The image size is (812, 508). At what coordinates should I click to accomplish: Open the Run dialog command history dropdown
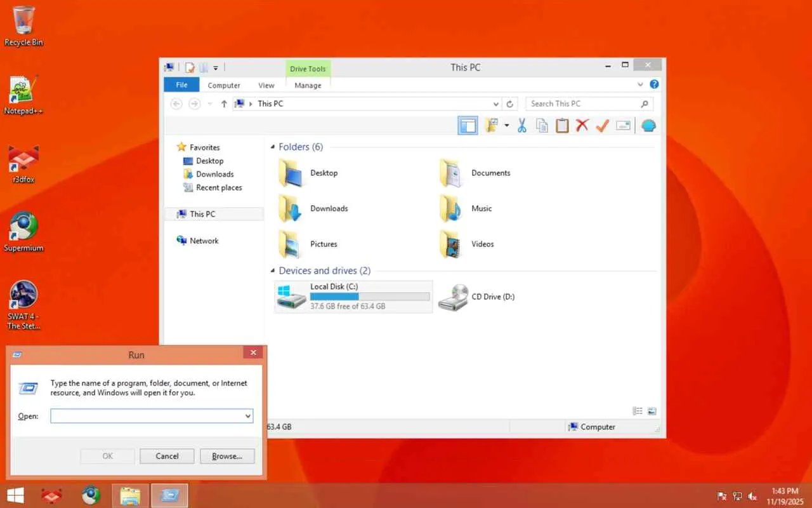[x=248, y=416]
